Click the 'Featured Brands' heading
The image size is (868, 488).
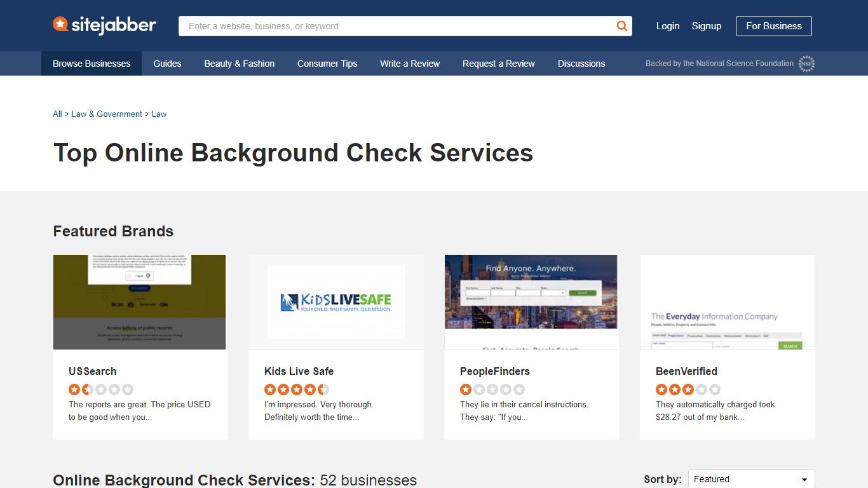click(x=113, y=231)
